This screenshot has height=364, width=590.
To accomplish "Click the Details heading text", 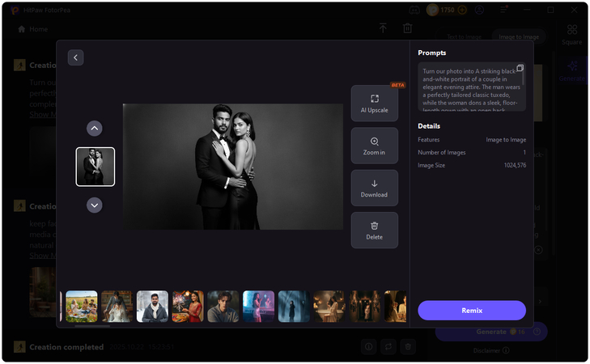I will pyautogui.click(x=429, y=126).
